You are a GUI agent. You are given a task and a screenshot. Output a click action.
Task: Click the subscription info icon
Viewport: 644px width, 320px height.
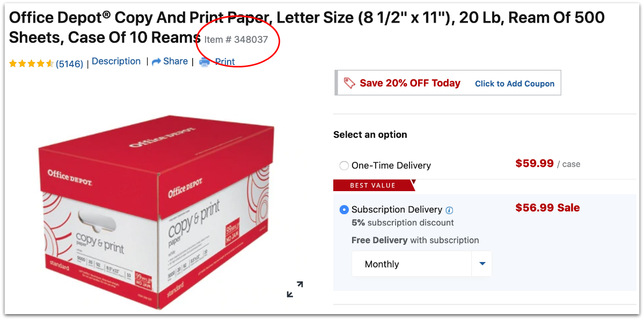(450, 210)
